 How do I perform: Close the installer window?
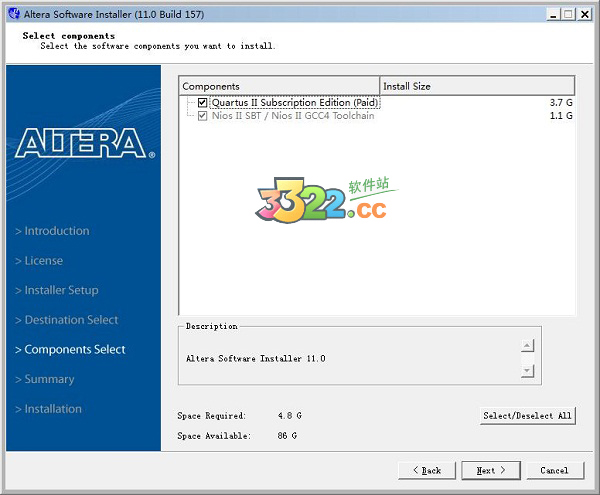585,15
